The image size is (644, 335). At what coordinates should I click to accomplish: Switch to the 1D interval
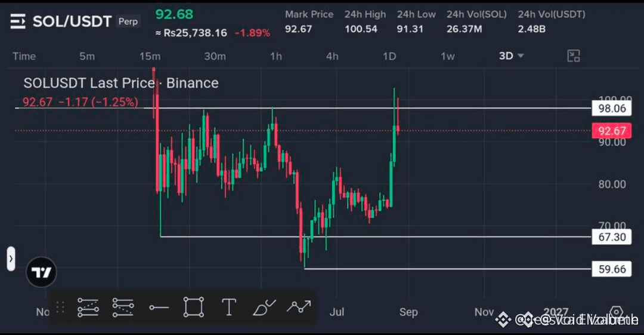[389, 56]
